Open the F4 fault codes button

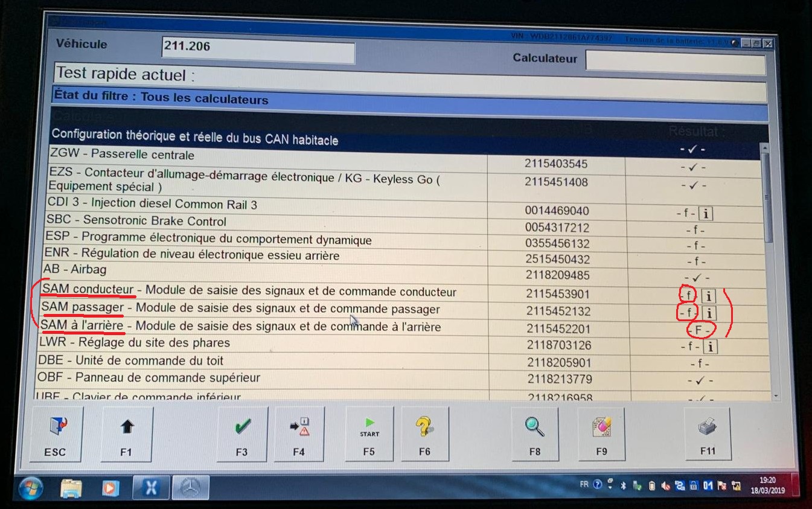click(x=299, y=433)
